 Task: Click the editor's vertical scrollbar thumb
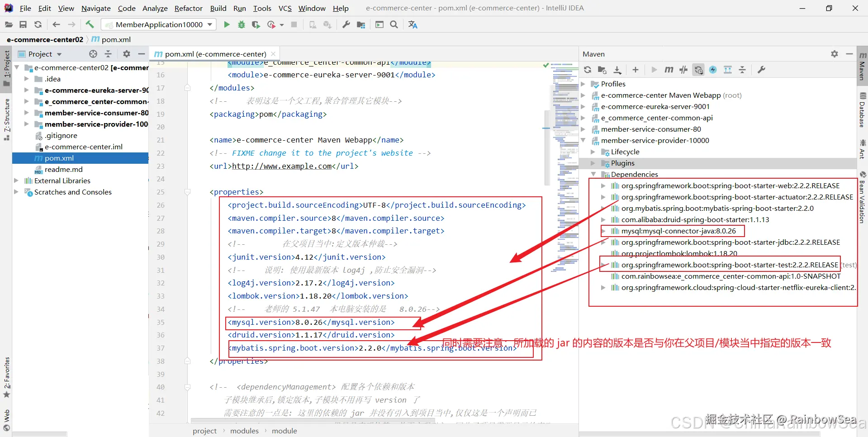(546, 147)
